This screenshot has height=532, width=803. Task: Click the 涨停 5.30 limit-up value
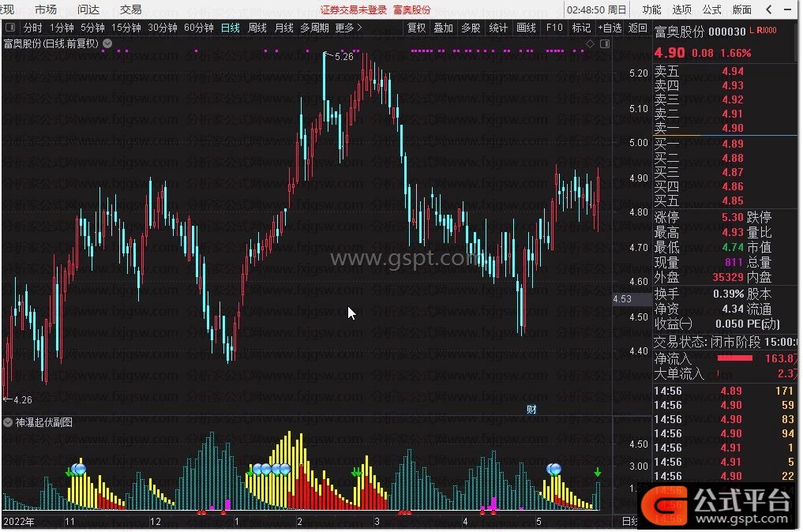click(x=732, y=217)
